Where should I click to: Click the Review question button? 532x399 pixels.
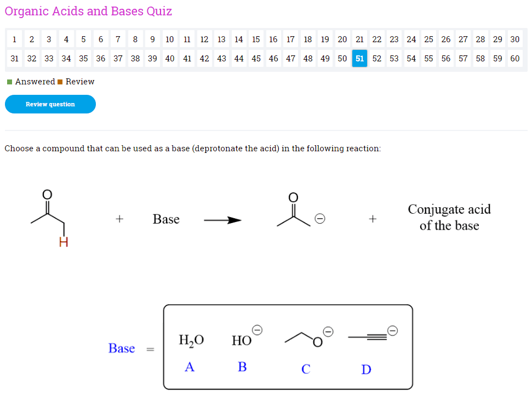tap(50, 104)
